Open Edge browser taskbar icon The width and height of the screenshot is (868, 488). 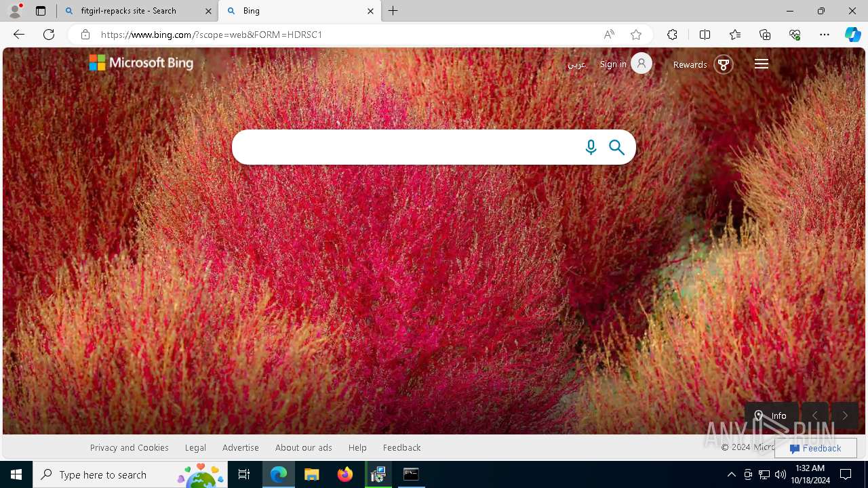click(279, 474)
